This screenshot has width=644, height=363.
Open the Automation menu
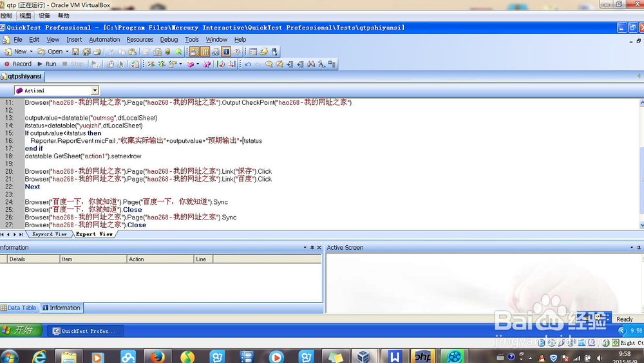point(104,40)
